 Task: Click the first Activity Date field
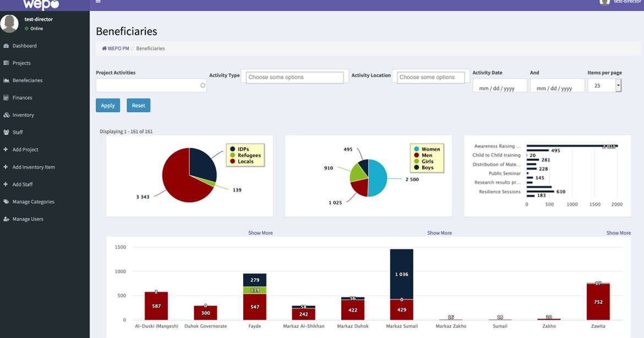[x=499, y=85]
